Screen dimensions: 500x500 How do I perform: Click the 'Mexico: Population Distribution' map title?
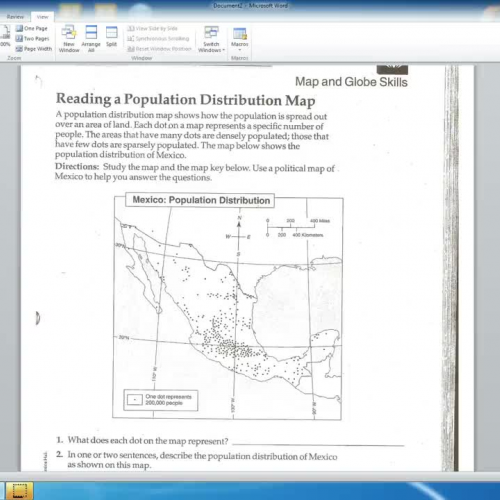coord(201,200)
